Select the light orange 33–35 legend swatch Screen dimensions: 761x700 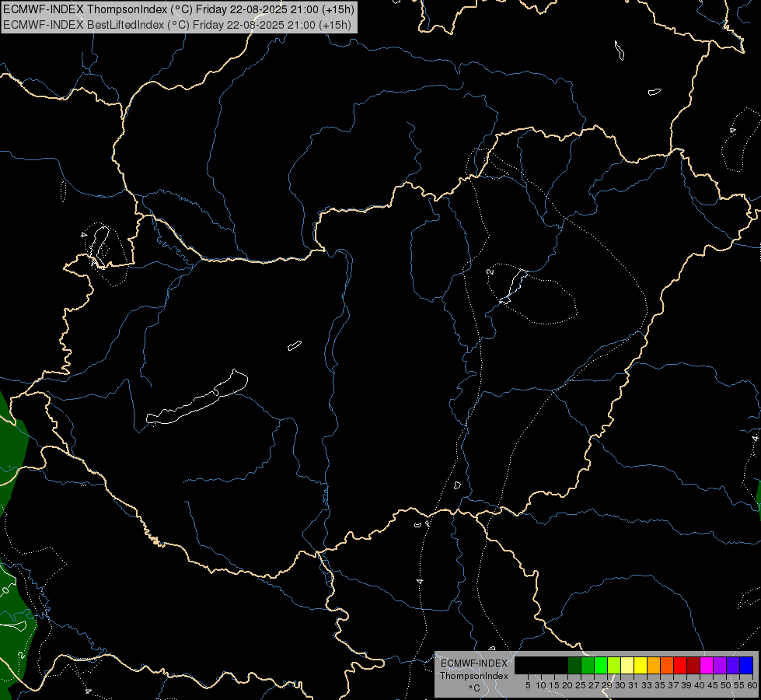(655, 665)
